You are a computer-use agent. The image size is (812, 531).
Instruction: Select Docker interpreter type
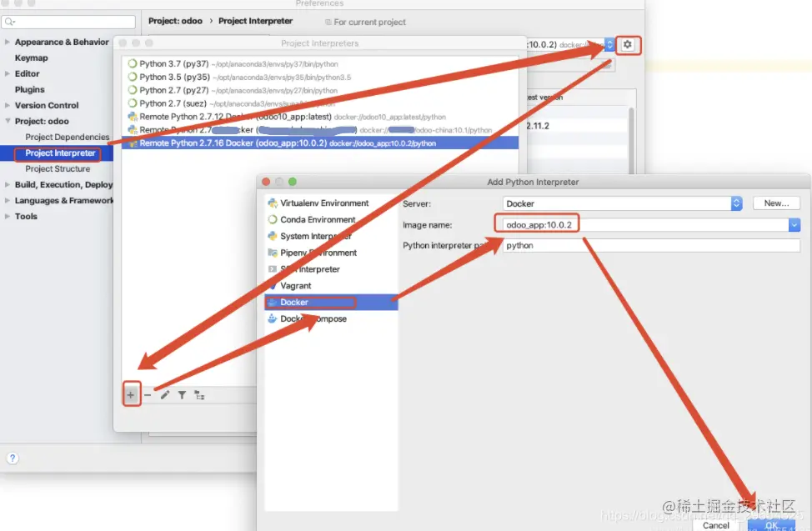tap(331, 303)
